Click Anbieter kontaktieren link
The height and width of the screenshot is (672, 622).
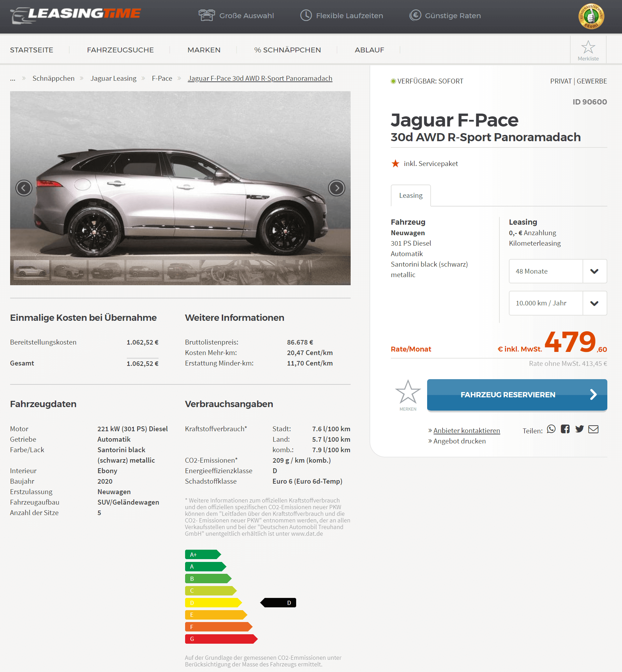click(467, 431)
